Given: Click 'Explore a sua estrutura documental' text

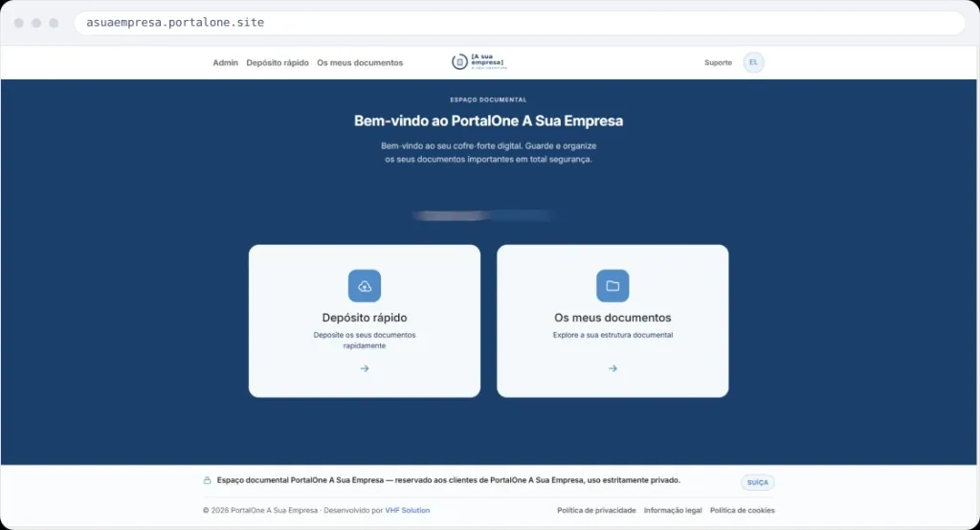Looking at the screenshot, I should [x=612, y=335].
